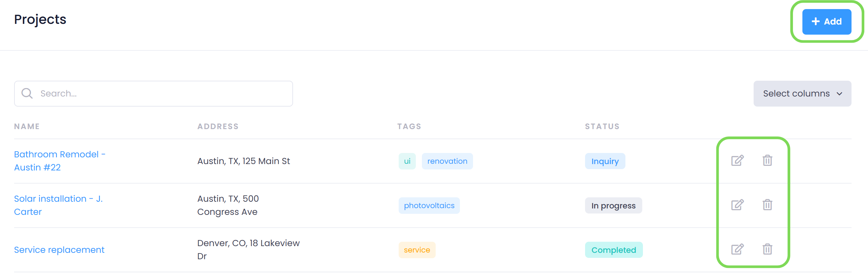Click the Inquiry status badge

[605, 161]
